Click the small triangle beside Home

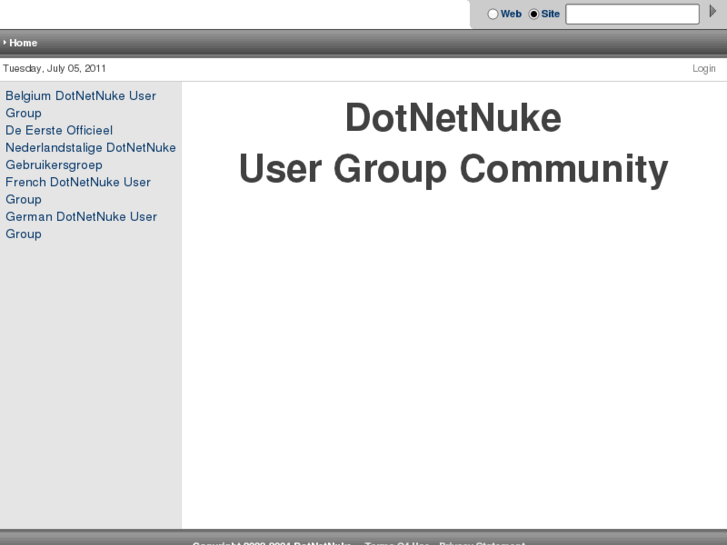click(x=5, y=43)
